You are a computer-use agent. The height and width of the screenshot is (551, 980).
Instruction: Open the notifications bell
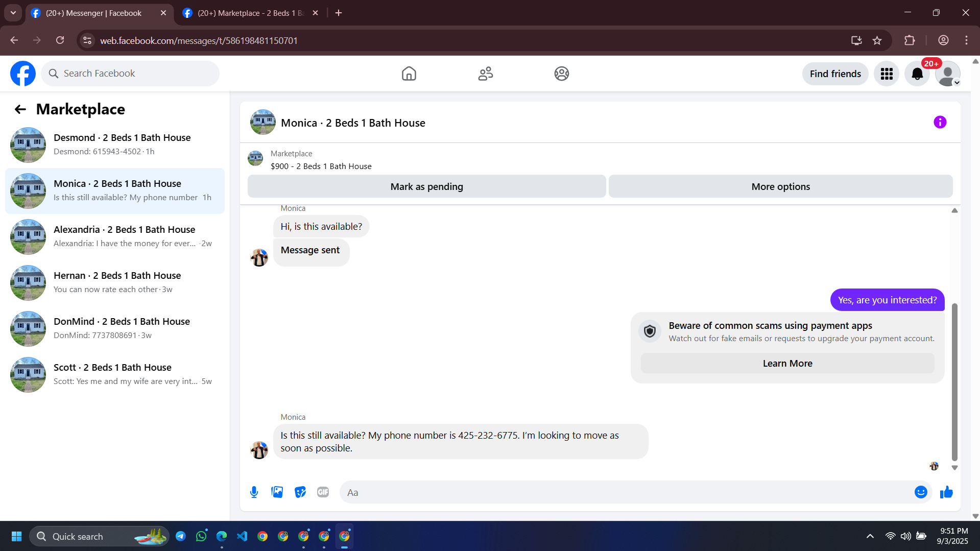pyautogui.click(x=917, y=74)
